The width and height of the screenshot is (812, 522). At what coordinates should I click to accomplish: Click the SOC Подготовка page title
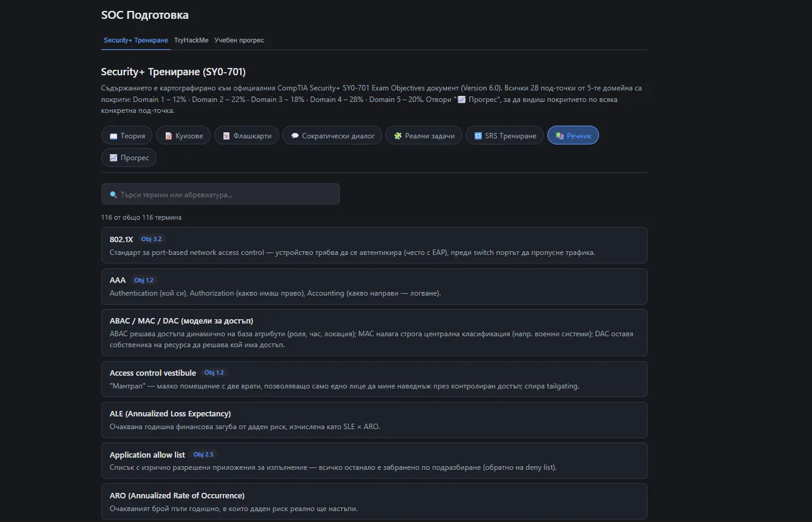(x=145, y=15)
